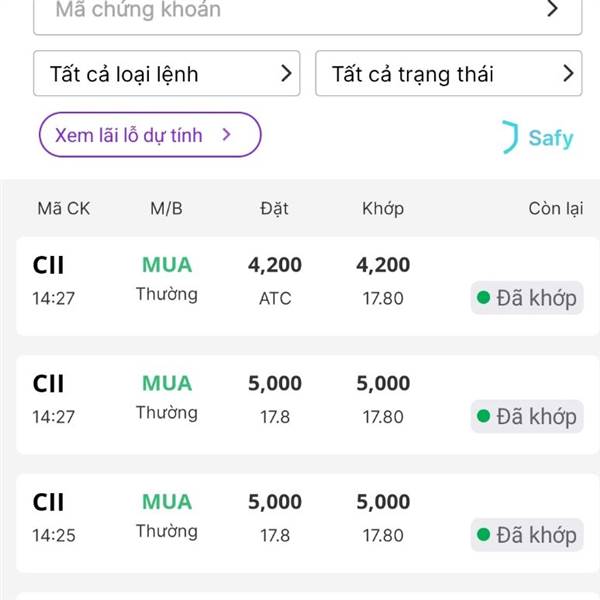Click the Xem lãi lỗ dự tính button
Screen dimensions: 600x600
tap(149, 135)
